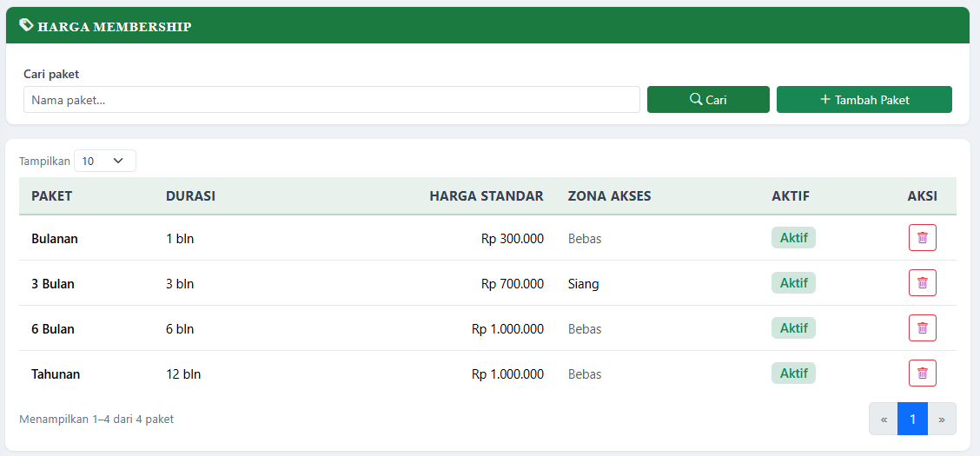Select the Bulanan package name

tap(55, 239)
